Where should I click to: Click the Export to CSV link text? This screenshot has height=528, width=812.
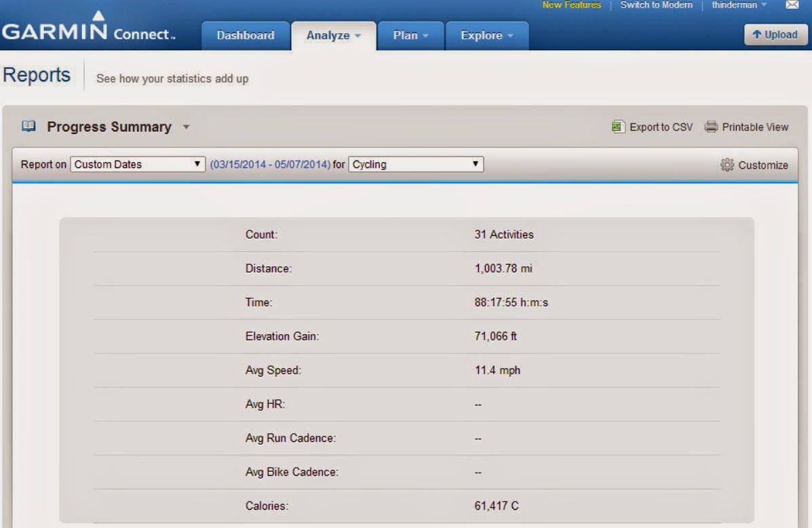pos(661,127)
